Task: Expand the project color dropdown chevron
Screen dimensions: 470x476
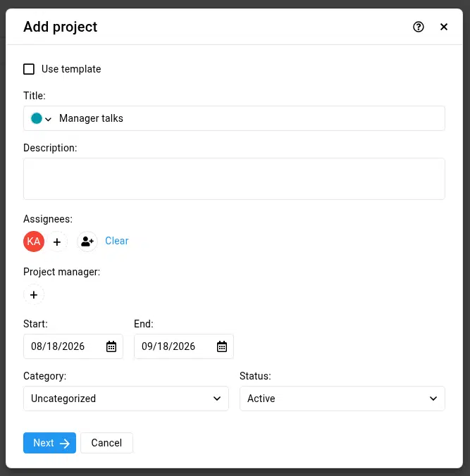Action: [x=48, y=119]
